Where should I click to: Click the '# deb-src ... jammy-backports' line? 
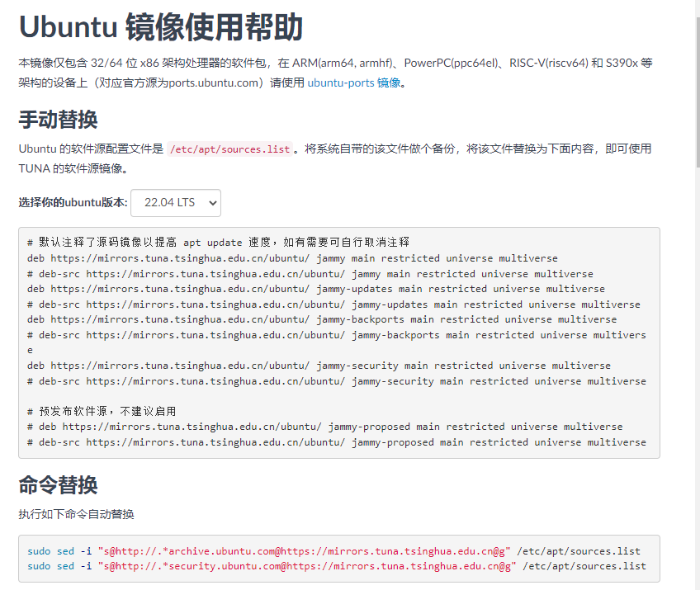(x=337, y=342)
